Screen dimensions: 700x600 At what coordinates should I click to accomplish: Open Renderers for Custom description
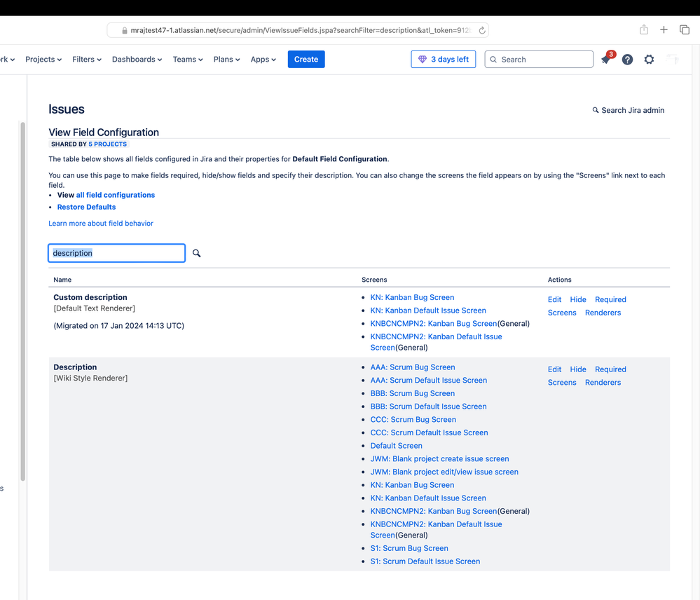[603, 313]
